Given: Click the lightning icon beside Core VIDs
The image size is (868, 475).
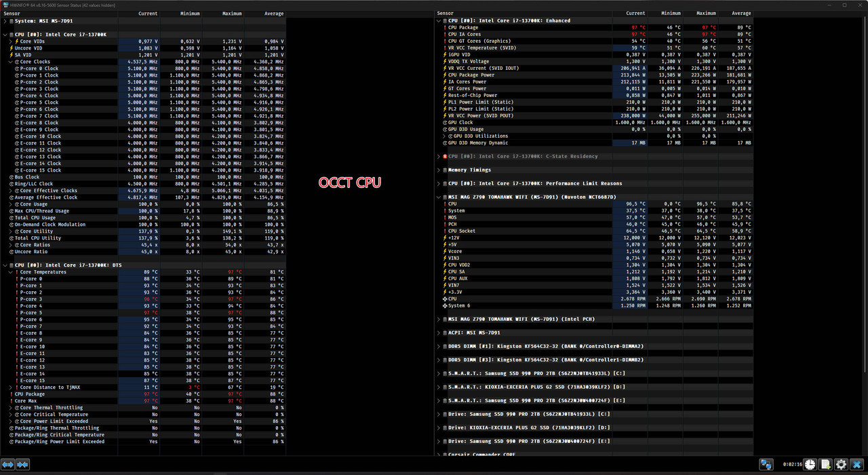Looking at the screenshot, I should pyautogui.click(x=17, y=41).
